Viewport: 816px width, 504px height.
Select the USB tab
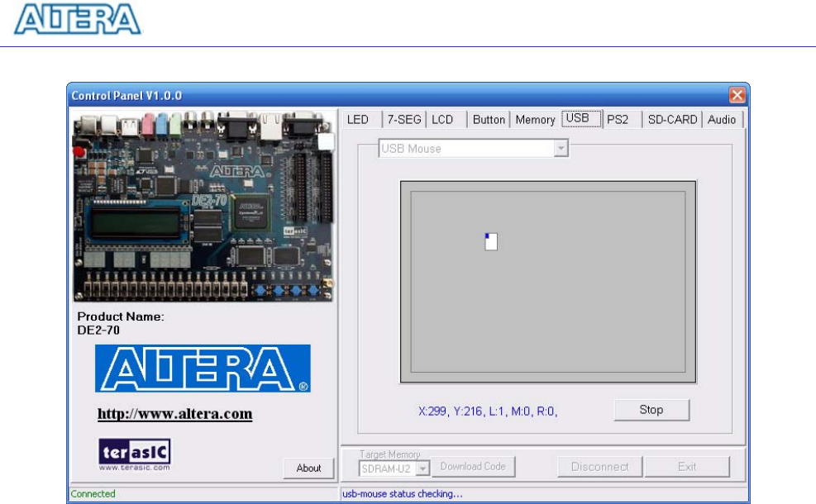(x=581, y=118)
